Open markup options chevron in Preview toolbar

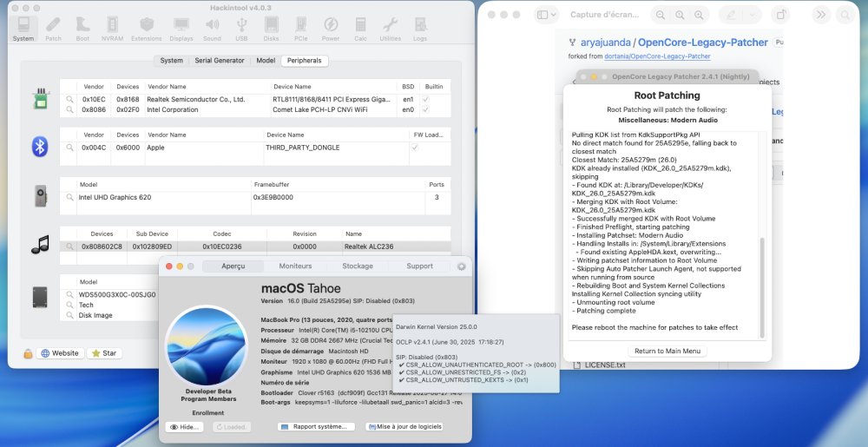[752, 16]
